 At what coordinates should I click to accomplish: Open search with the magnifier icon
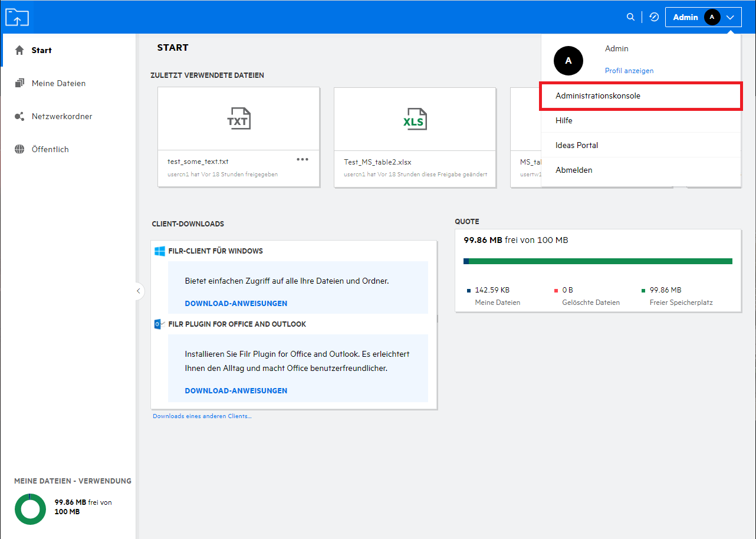pos(630,17)
